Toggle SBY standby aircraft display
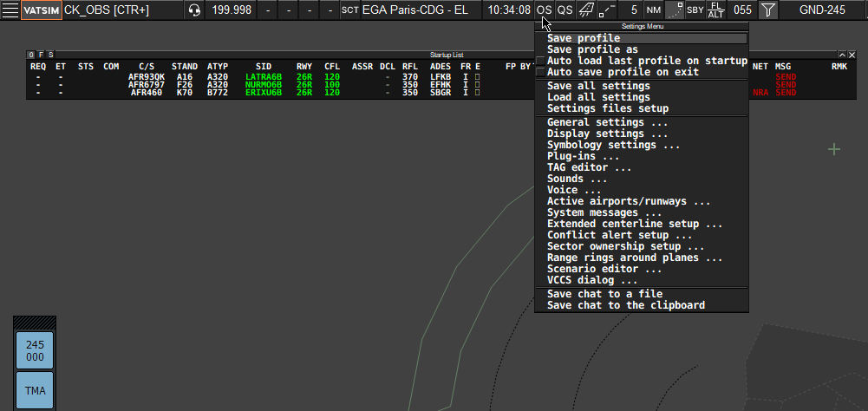The width and height of the screenshot is (868, 411). click(x=695, y=10)
